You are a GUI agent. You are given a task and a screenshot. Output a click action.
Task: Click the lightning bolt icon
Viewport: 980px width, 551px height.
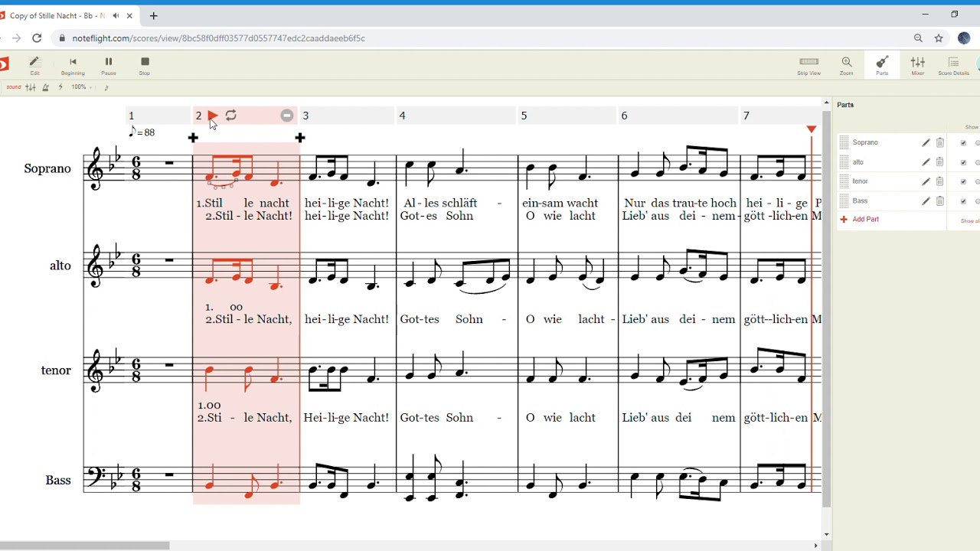[60, 87]
